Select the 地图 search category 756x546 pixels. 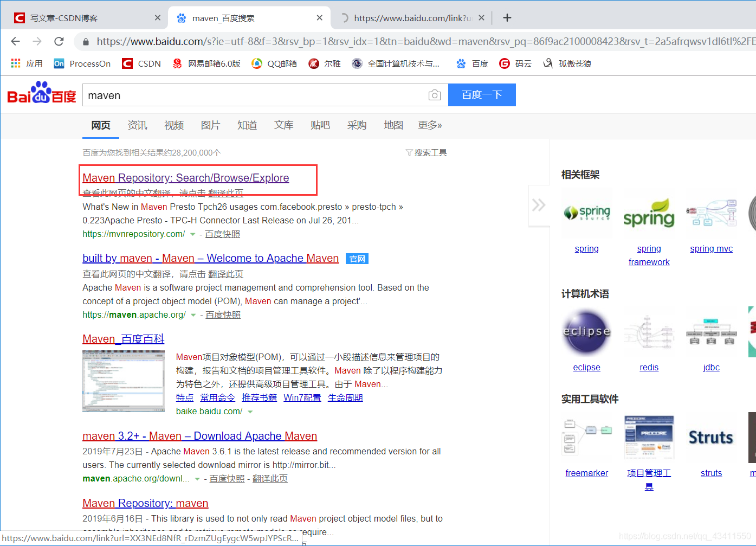[x=393, y=125]
